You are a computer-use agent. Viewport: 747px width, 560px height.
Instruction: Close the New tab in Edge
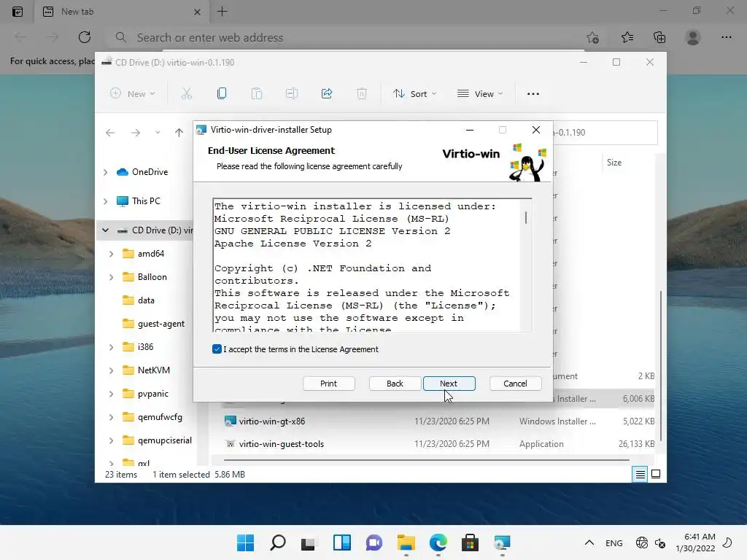(197, 12)
